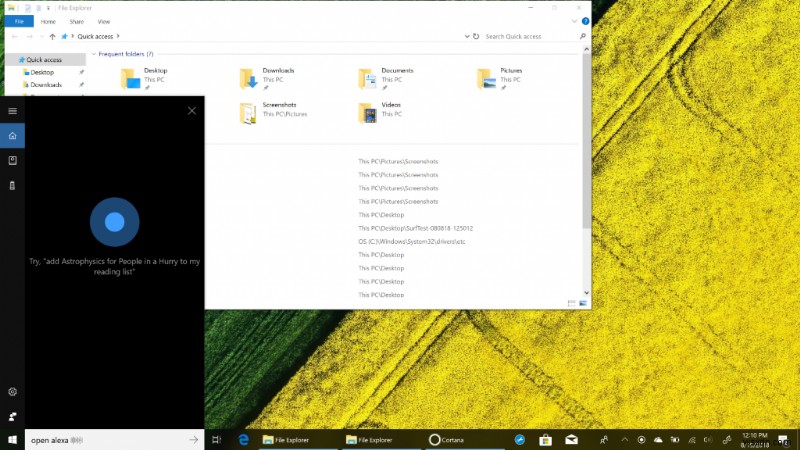The height and width of the screenshot is (450, 800).
Task: Select the Videos frequent folder
Action: pos(380,113)
